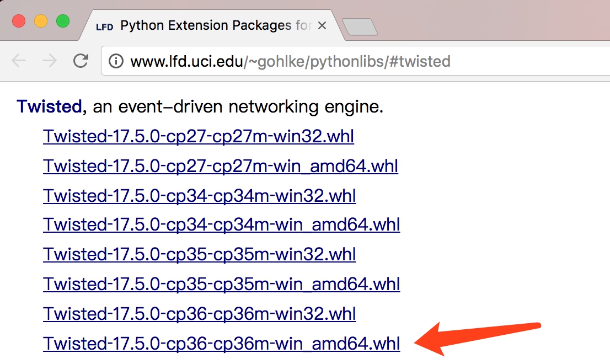
Task: Download Twisted cp35 win_amd64 wheel
Action: [x=221, y=284]
